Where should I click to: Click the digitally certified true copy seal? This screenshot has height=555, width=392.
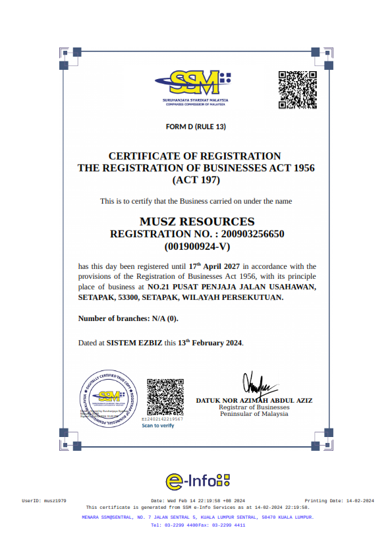109,399
